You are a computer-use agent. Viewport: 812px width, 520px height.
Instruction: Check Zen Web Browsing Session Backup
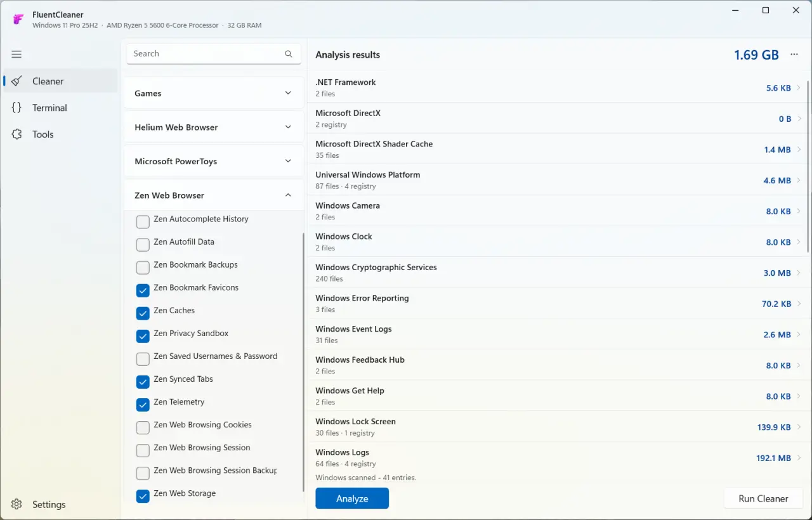[143, 473]
